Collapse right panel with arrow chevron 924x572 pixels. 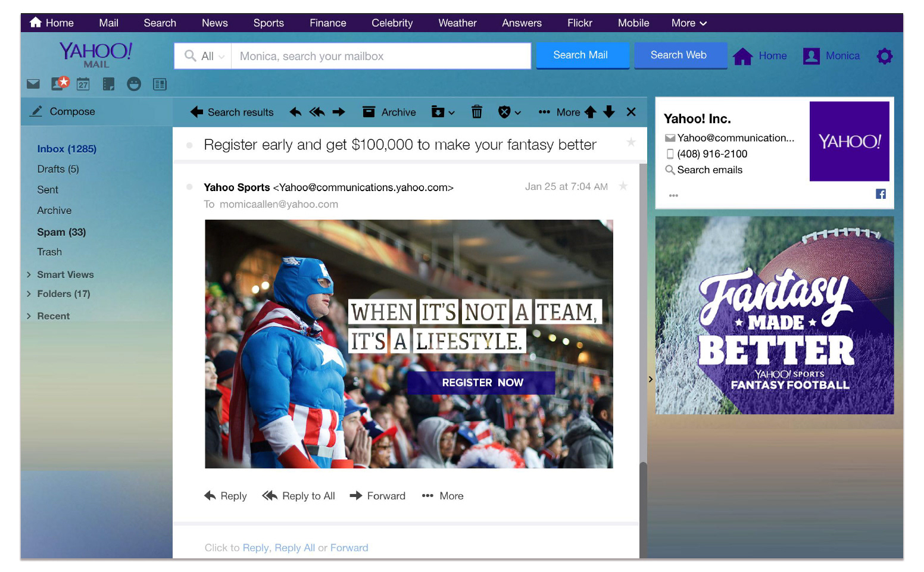(x=650, y=379)
